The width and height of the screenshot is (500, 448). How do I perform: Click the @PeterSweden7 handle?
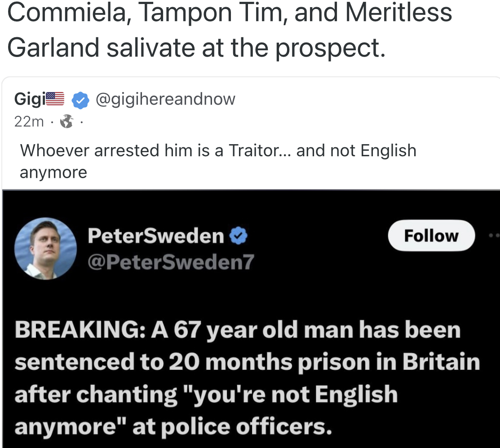pos(171,262)
